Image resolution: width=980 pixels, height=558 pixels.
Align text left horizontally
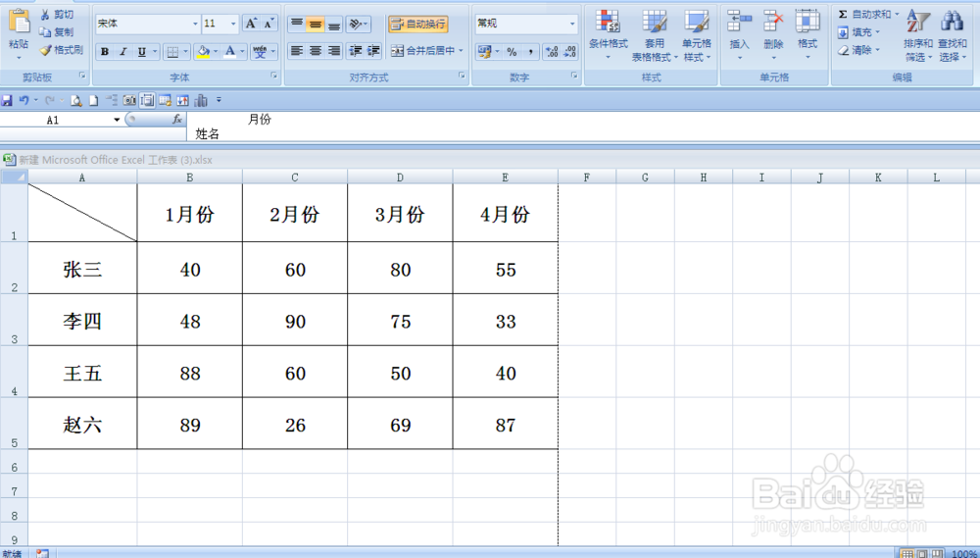tap(297, 51)
